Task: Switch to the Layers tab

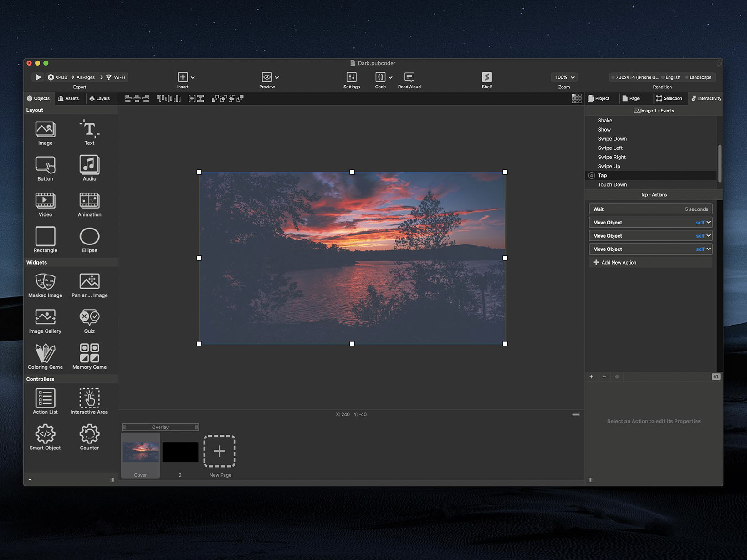Action: click(x=100, y=98)
